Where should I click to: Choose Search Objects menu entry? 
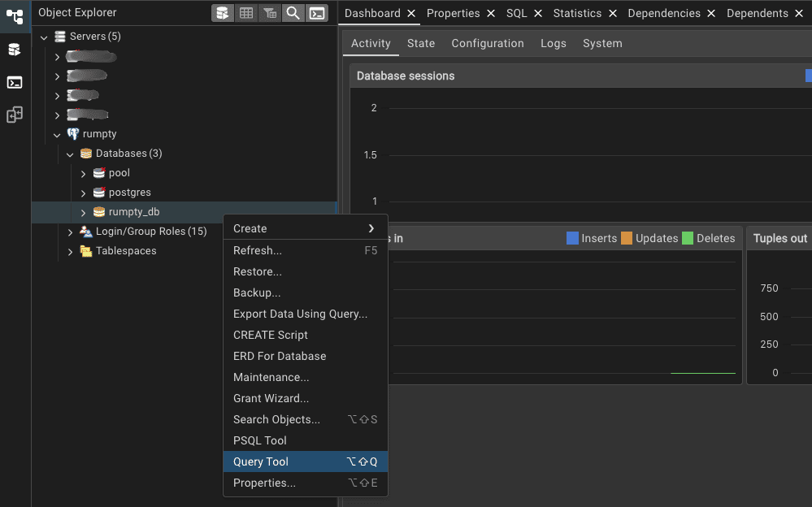tap(305, 419)
